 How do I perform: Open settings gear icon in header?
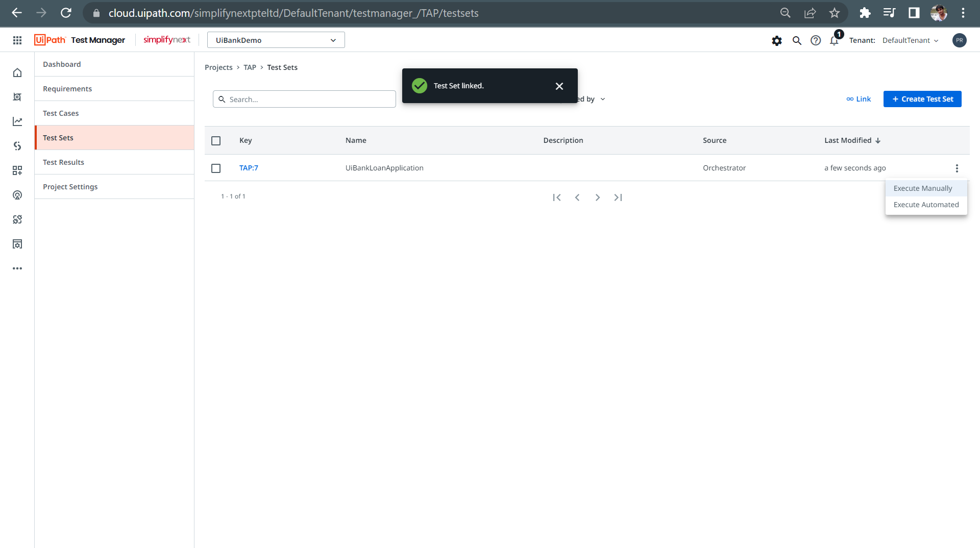pos(777,40)
